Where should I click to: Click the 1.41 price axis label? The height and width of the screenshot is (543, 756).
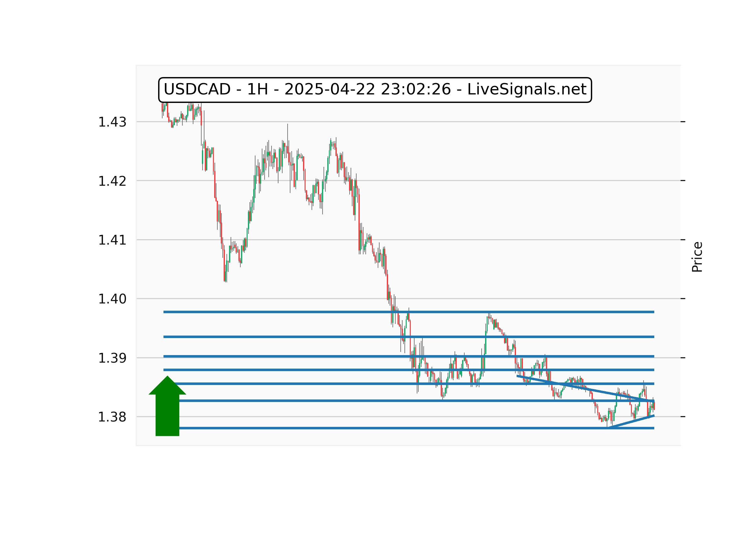(112, 240)
